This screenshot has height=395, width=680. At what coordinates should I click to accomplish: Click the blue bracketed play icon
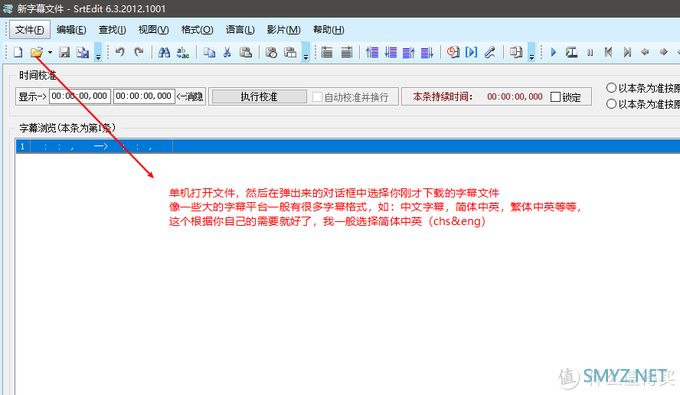click(x=471, y=52)
